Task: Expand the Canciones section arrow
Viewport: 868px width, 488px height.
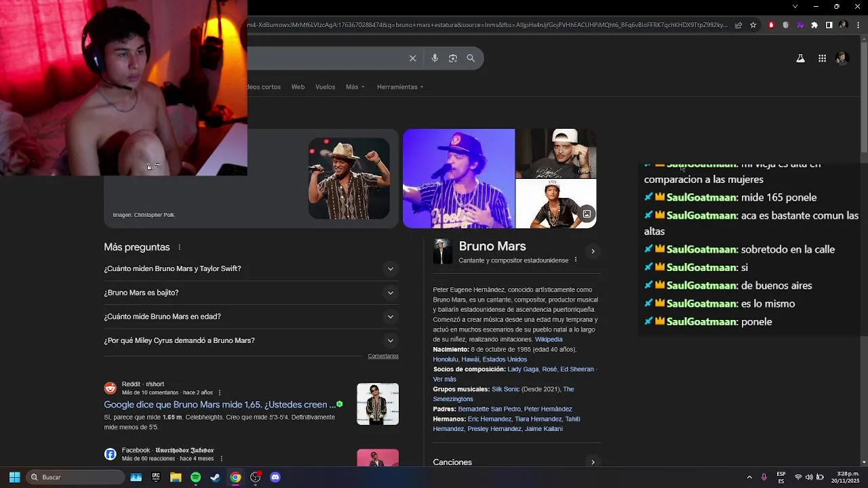Action: coord(593,462)
